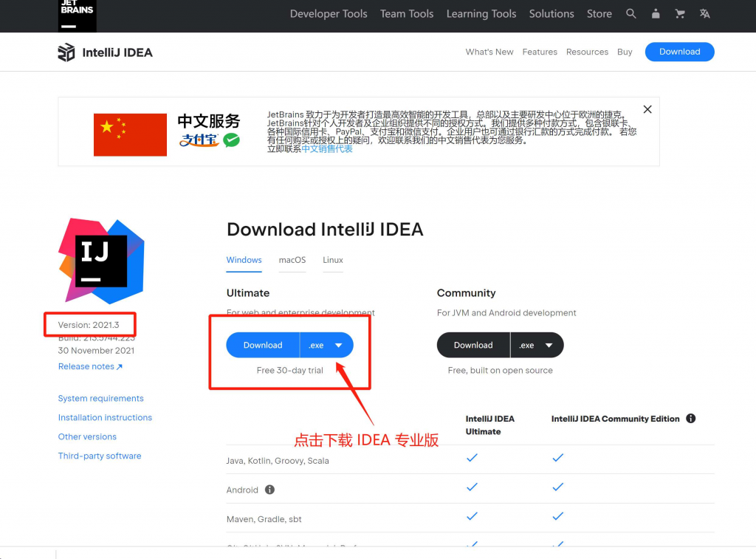Click the Alipay logo in banner
The image size is (756, 559).
[199, 140]
